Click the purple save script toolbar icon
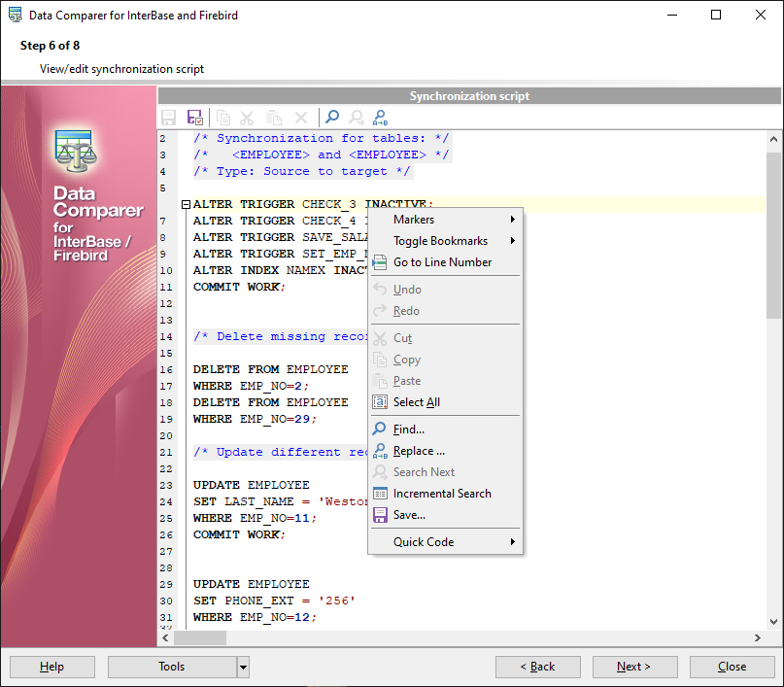This screenshot has width=784, height=687. coord(195,118)
